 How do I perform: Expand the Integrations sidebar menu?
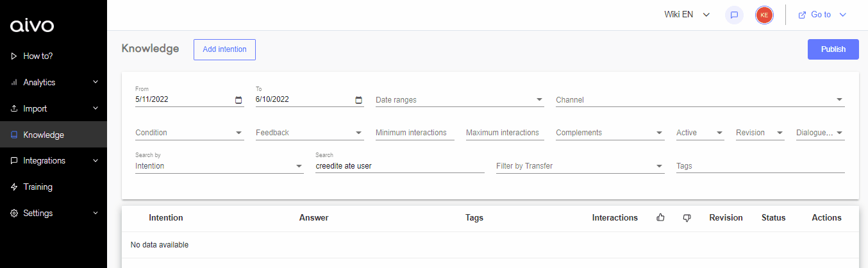click(x=96, y=160)
